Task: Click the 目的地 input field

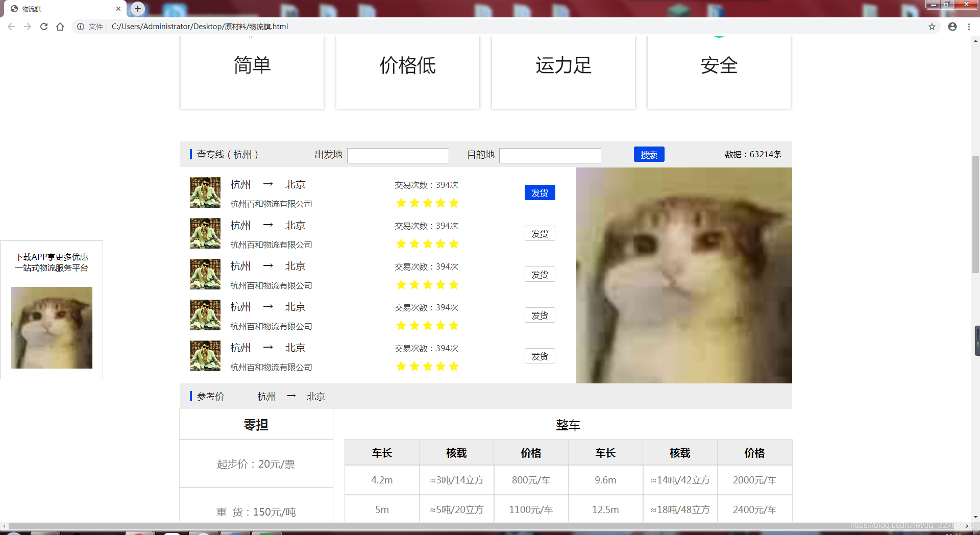Action: pyautogui.click(x=550, y=155)
